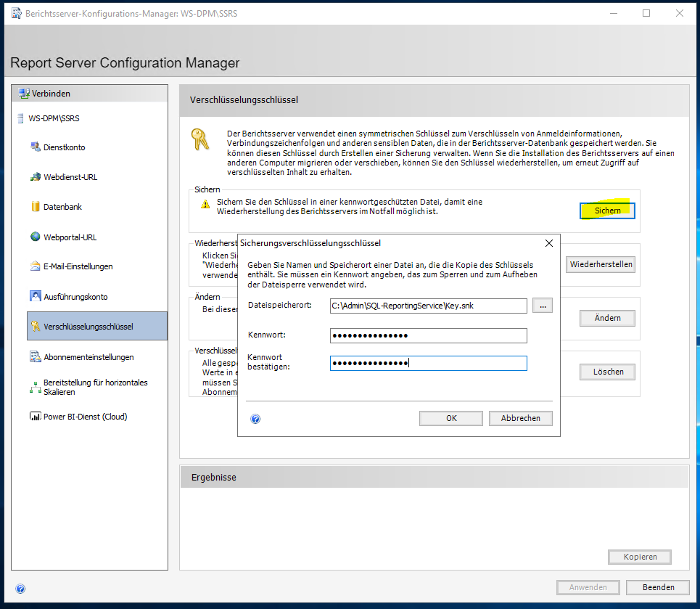
Task: Open E-Mail-Einstellungen envelope icon
Action: [36, 266]
